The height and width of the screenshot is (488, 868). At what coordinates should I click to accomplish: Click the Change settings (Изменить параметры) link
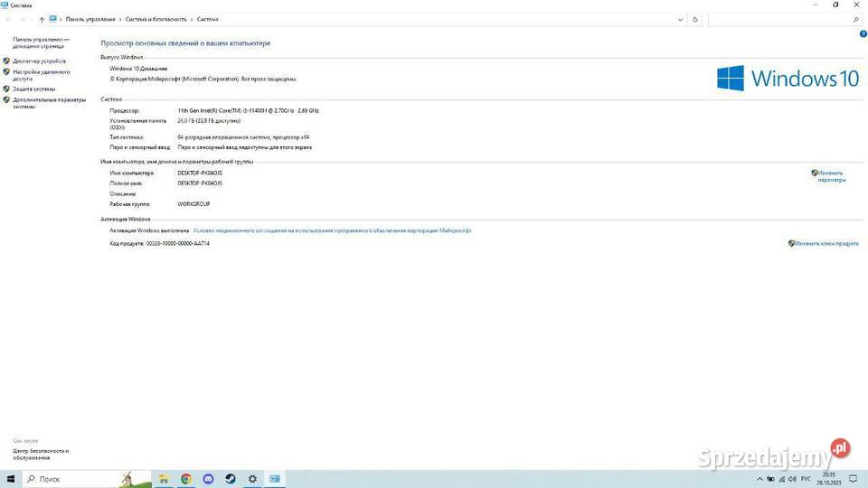832,176
